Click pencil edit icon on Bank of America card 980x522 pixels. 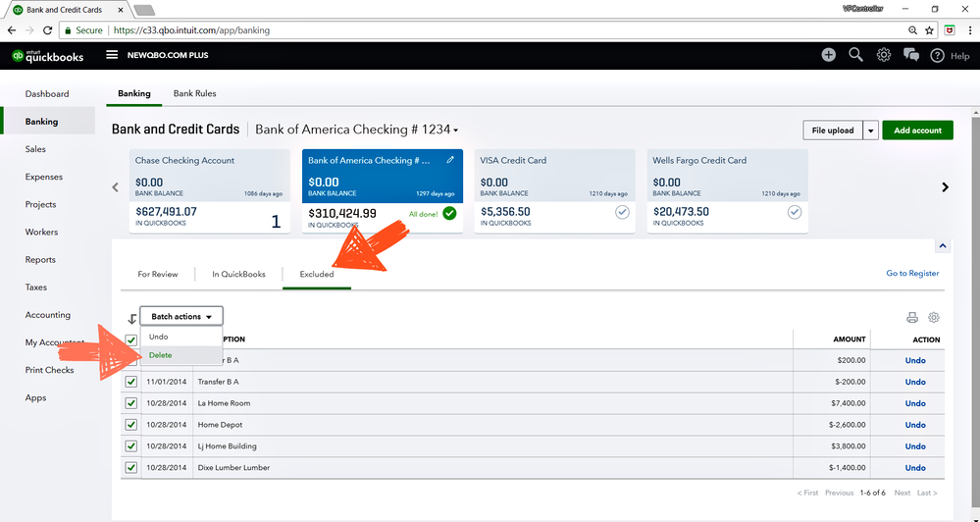tap(450, 159)
